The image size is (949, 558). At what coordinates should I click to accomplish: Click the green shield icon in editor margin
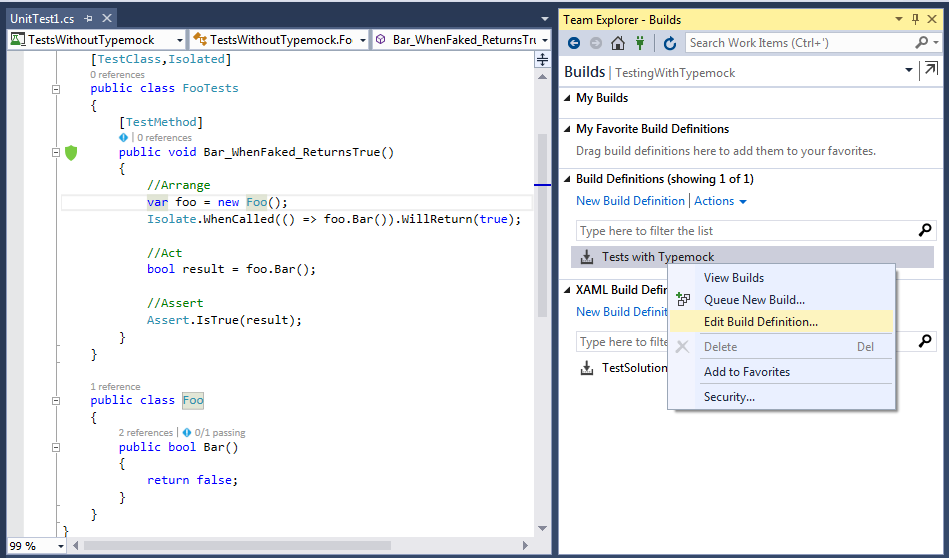click(x=71, y=153)
